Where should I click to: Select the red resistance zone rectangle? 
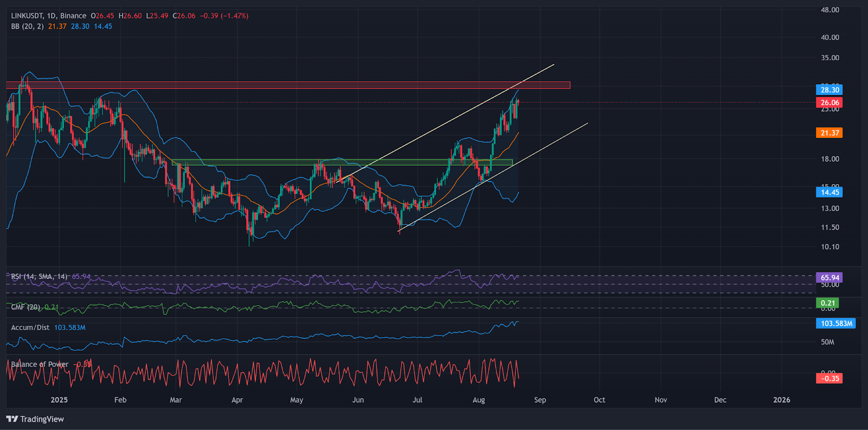[288, 85]
